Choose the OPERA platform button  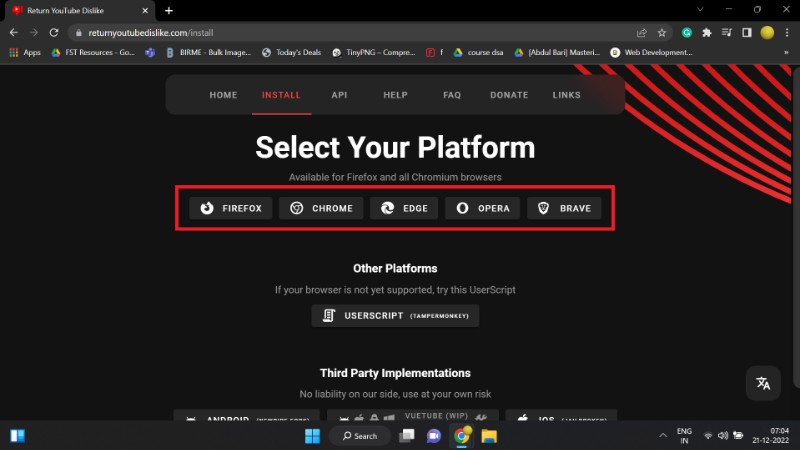(x=483, y=208)
